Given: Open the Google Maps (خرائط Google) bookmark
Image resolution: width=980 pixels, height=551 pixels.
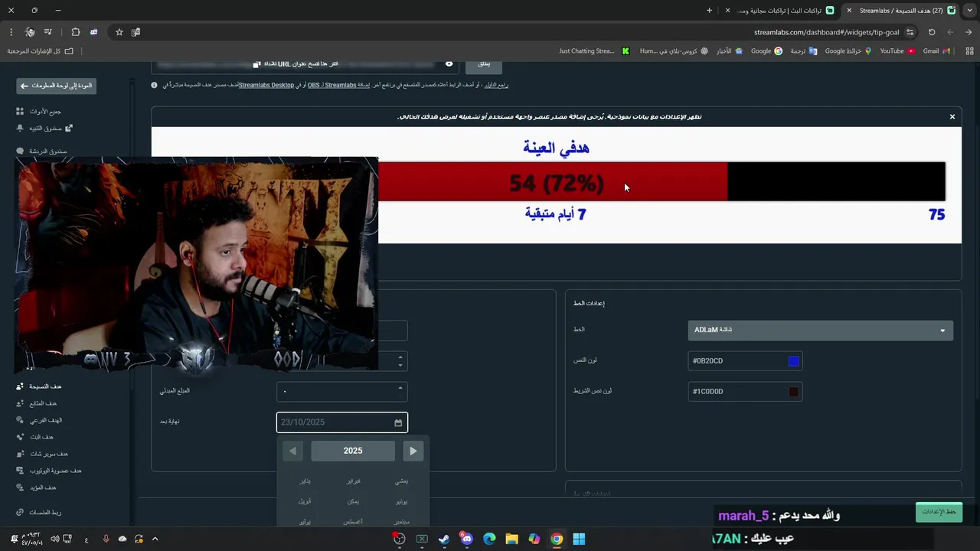Looking at the screenshot, I should point(848,51).
